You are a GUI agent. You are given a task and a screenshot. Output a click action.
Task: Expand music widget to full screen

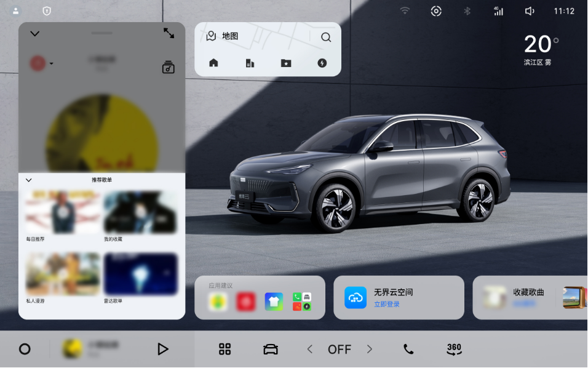(x=169, y=33)
